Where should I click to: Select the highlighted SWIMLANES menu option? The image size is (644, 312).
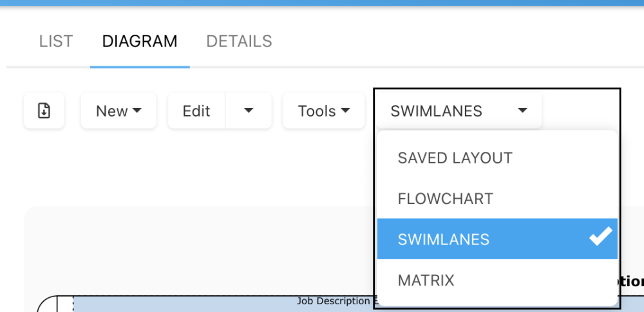[444, 239]
